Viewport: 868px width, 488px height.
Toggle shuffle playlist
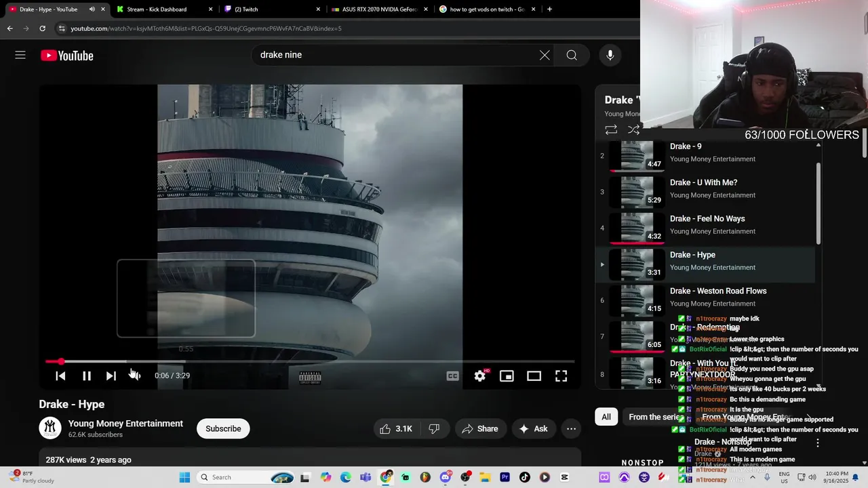633,129
